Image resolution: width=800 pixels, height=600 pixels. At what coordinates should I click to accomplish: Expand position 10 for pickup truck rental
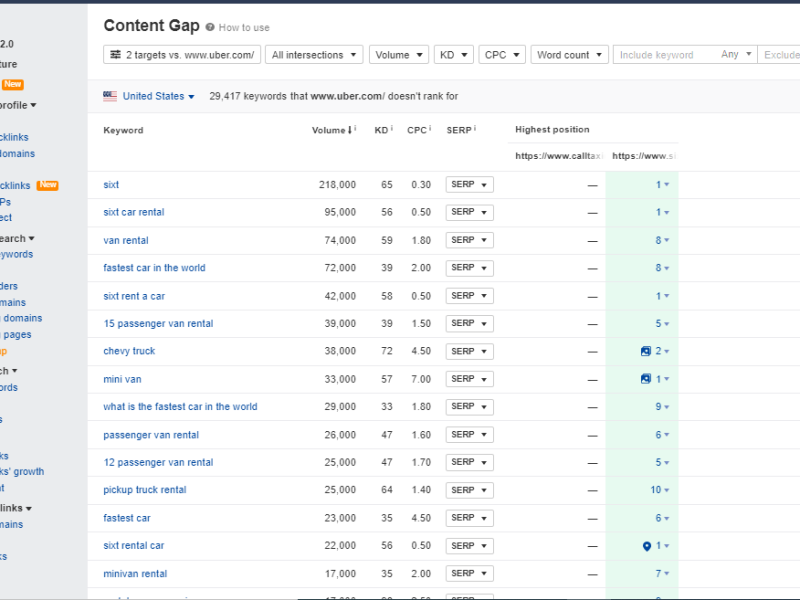point(660,490)
